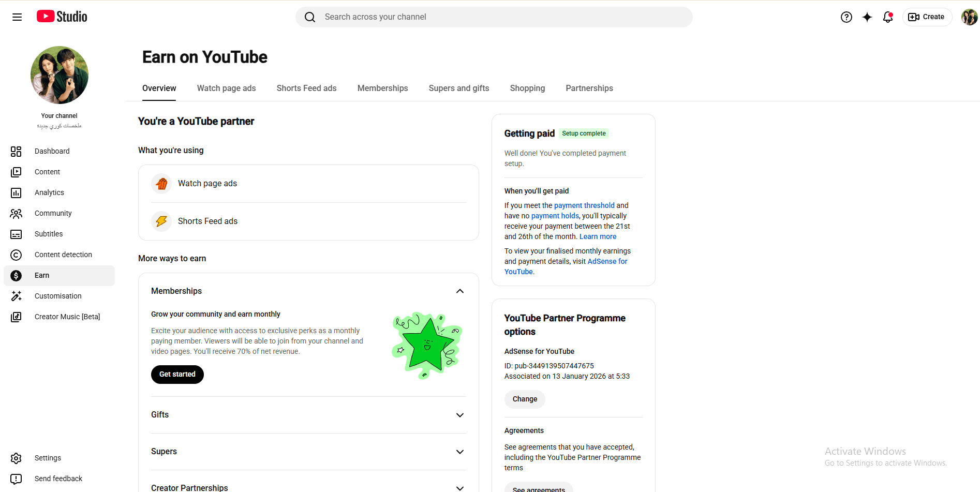This screenshot has height=492, width=980.
Task: Open the payment holds link
Action: tap(555, 216)
